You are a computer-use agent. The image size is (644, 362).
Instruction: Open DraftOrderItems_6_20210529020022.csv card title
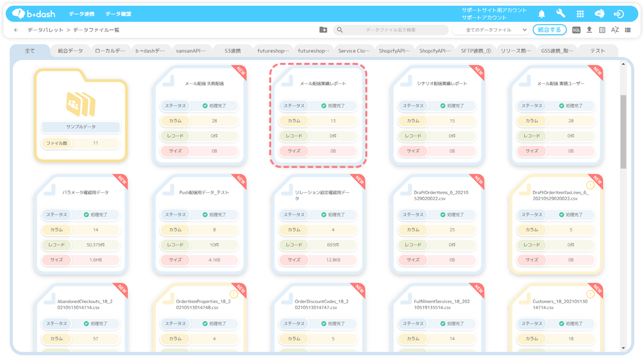click(441, 196)
